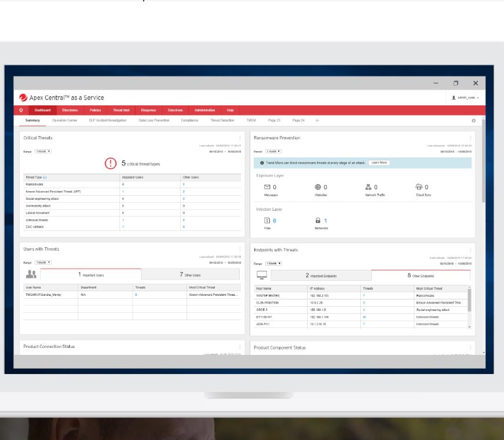Click the Cloud Sync icon
Image resolution: width=504 pixels, height=440 pixels.
tap(419, 187)
